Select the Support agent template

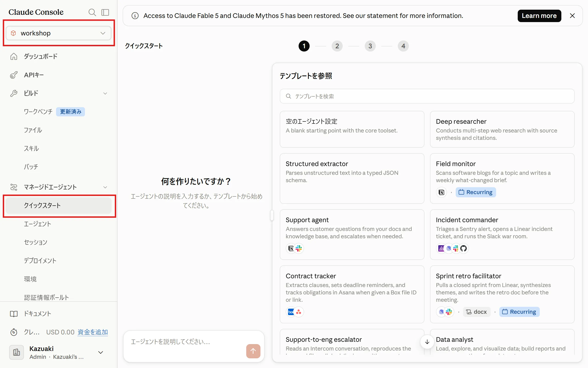[x=352, y=235]
